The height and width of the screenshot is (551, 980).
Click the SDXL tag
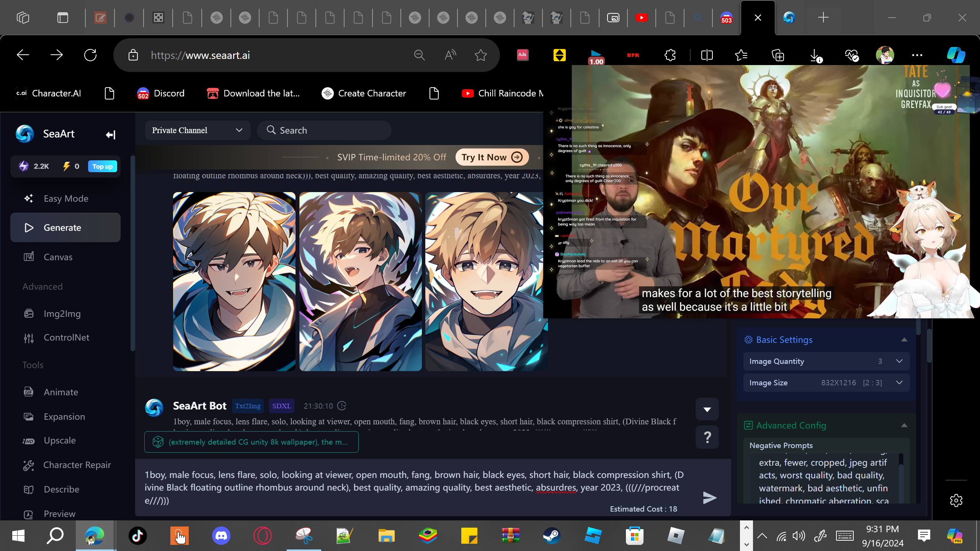281,406
